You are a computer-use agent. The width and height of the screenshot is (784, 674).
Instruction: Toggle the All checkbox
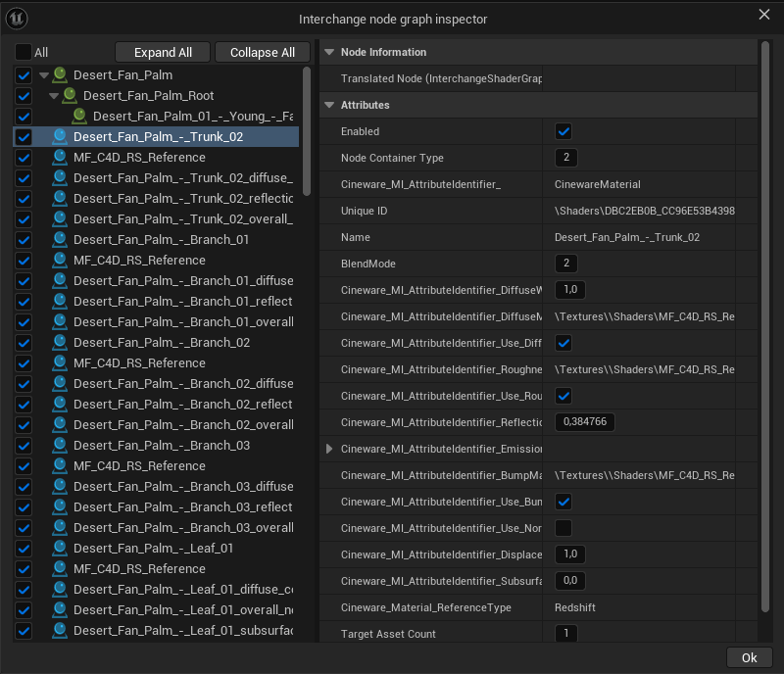(24, 52)
